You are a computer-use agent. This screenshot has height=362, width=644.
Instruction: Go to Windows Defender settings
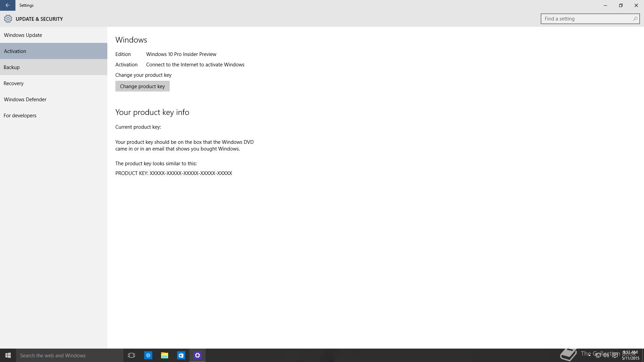click(54, 99)
